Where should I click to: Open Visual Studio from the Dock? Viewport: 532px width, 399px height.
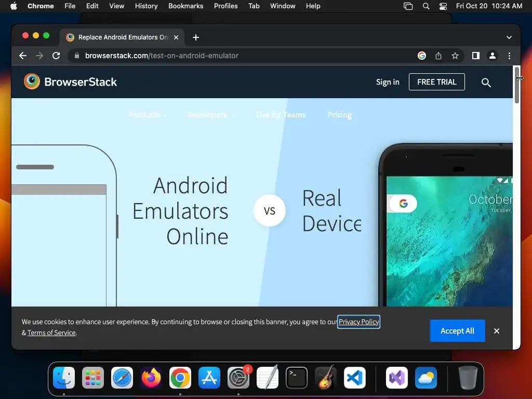point(396,378)
